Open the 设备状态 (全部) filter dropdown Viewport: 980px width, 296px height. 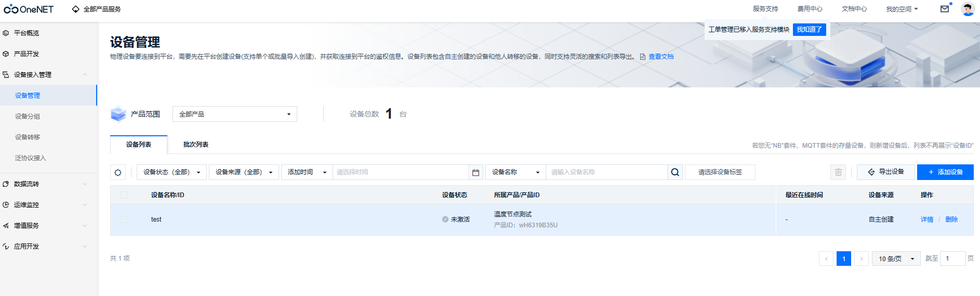pos(171,172)
